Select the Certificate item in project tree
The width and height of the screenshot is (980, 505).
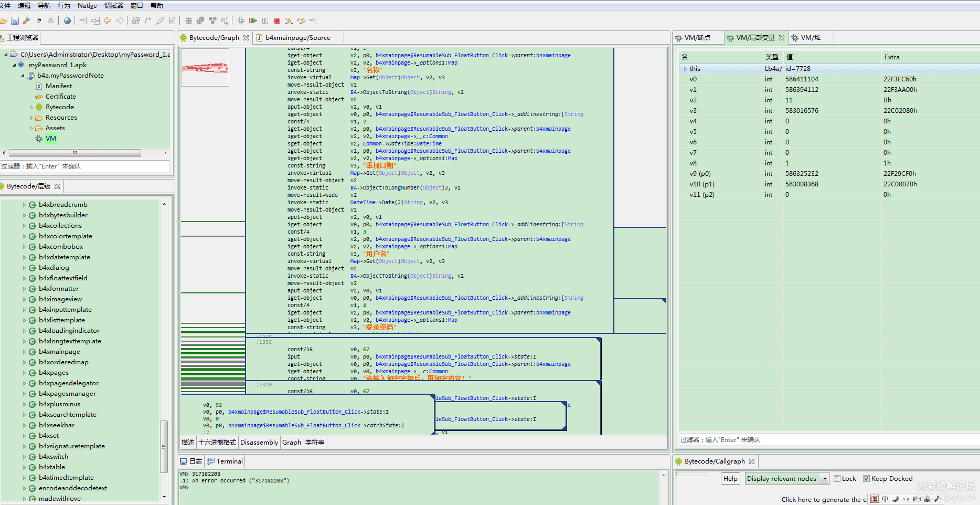(61, 97)
